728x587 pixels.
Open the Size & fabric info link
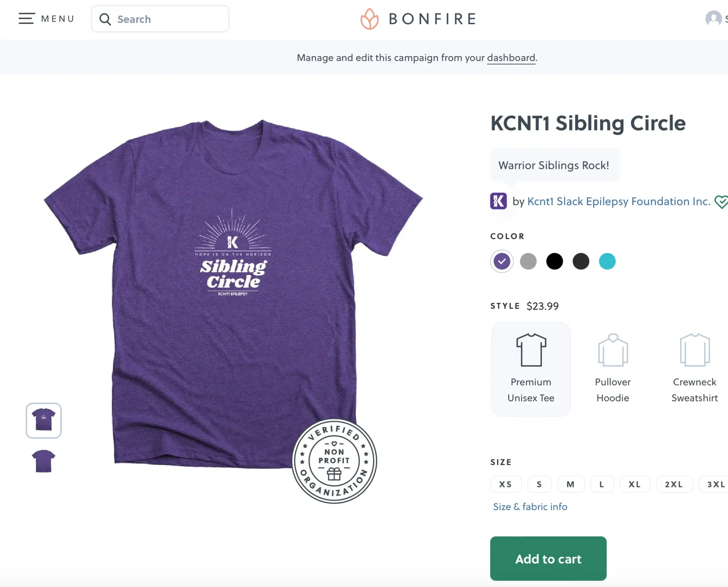point(530,507)
